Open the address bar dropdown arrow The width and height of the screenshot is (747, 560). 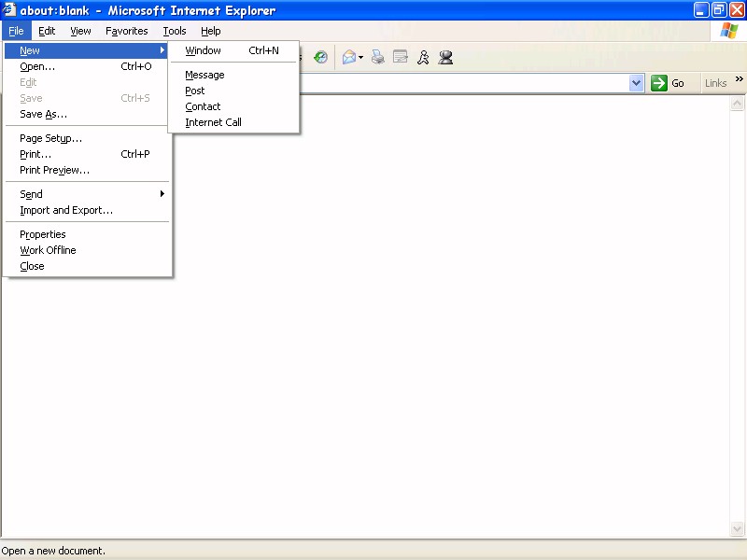(636, 83)
